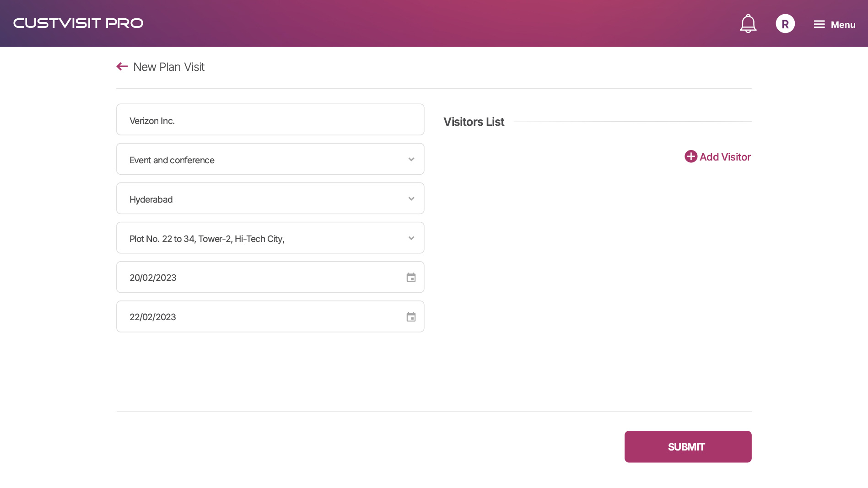Expand the Hyderabad dropdown arrow
The image size is (868, 488).
point(411,199)
